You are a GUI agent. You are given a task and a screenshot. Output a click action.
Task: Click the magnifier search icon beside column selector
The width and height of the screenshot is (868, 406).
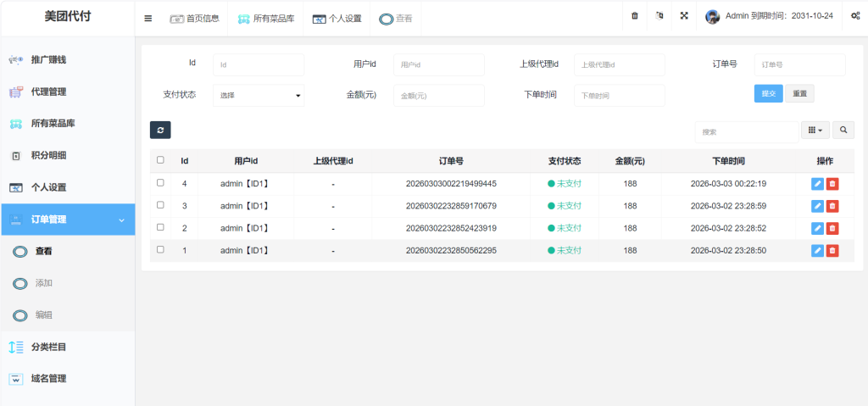[843, 130]
